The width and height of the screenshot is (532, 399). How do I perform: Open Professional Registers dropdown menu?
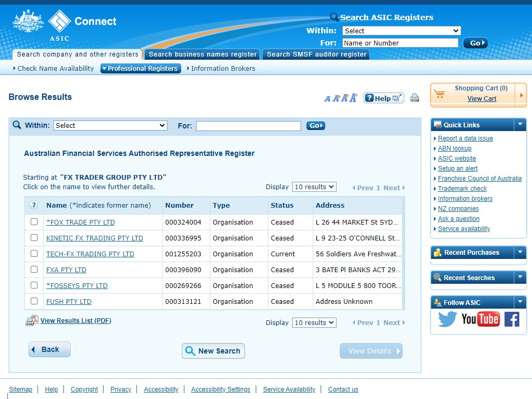pos(141,69)
